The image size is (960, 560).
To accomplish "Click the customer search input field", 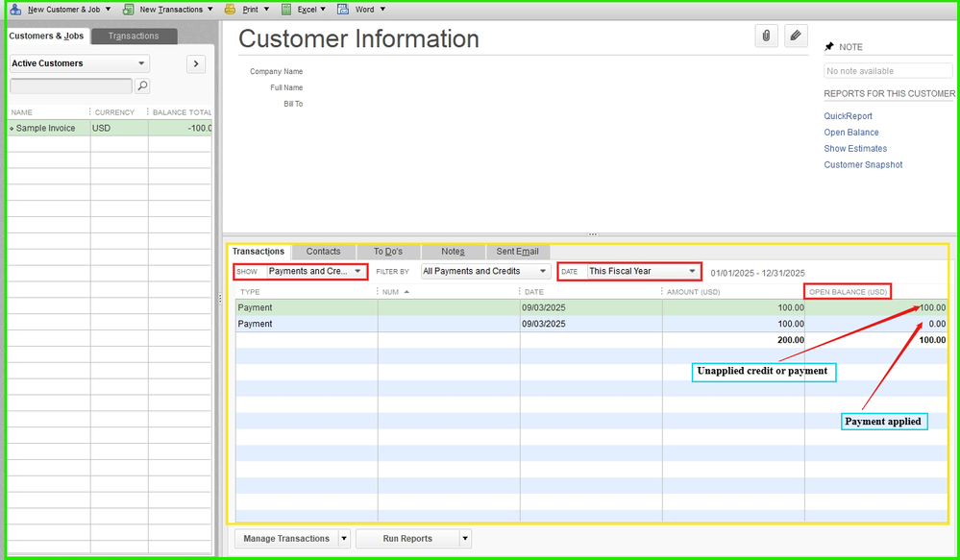I will point(70,86).
